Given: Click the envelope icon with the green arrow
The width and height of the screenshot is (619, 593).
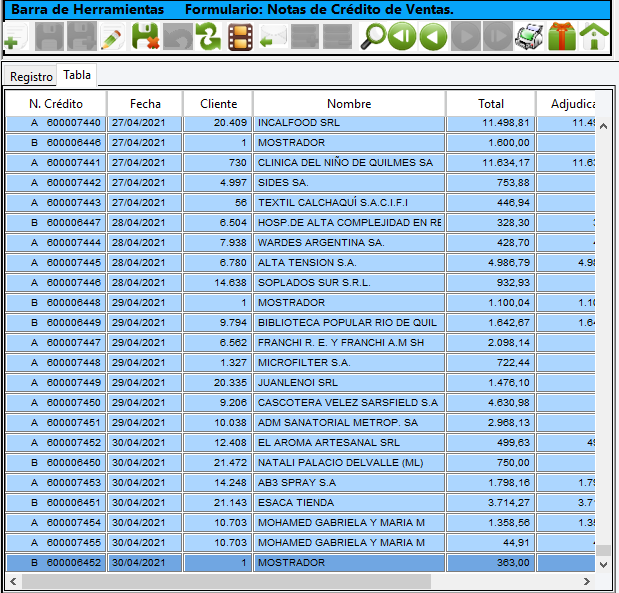Looking at the screenshot, I should pyautogui.click(x=273, y=37).
